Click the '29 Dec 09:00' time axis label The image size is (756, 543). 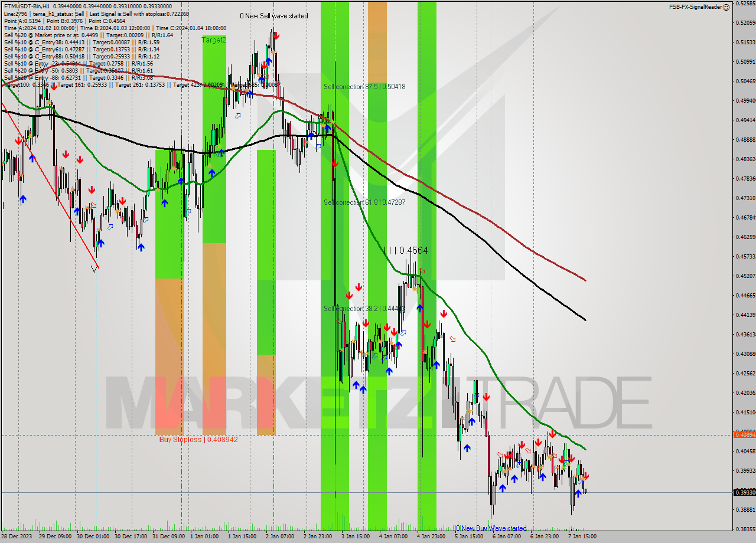pos(55,537)
